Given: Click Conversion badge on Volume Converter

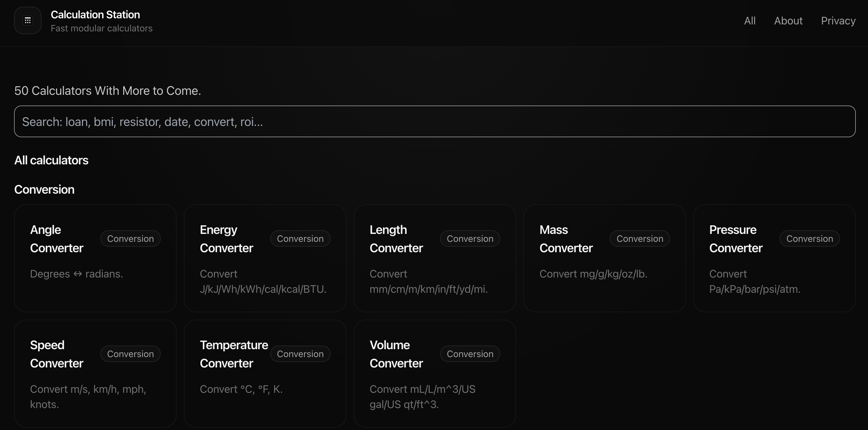Looking at the screenshot, I should click(470, 354).
